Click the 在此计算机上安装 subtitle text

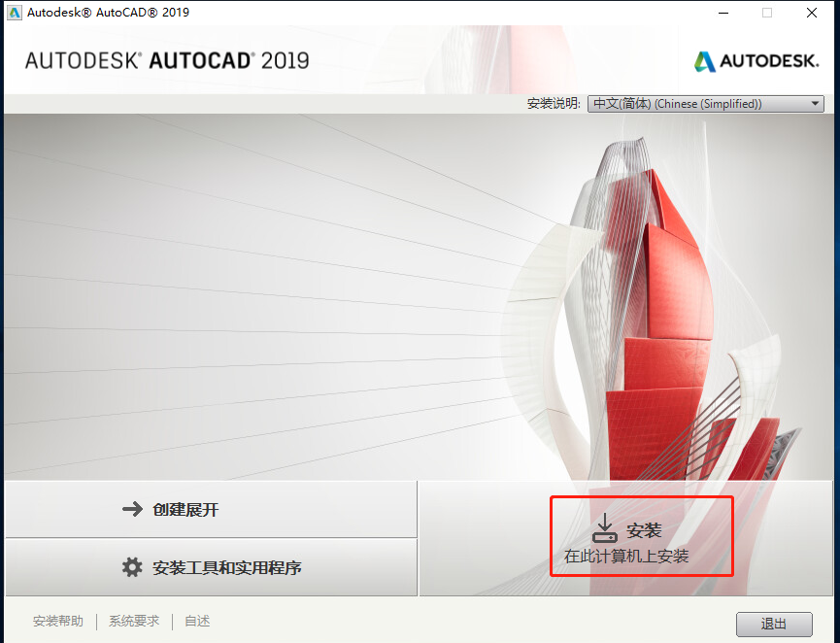pyautogui.click(x=626, y=557)
